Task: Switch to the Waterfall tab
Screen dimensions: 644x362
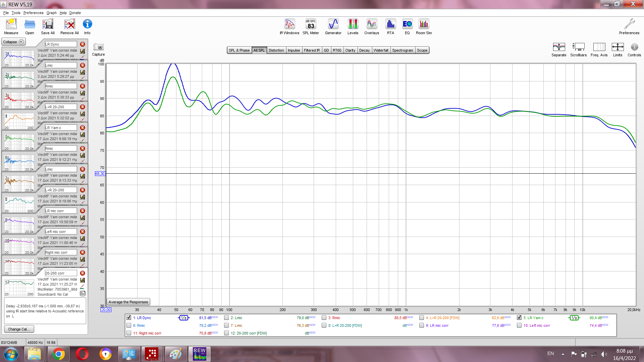Action: pos(381,50)
